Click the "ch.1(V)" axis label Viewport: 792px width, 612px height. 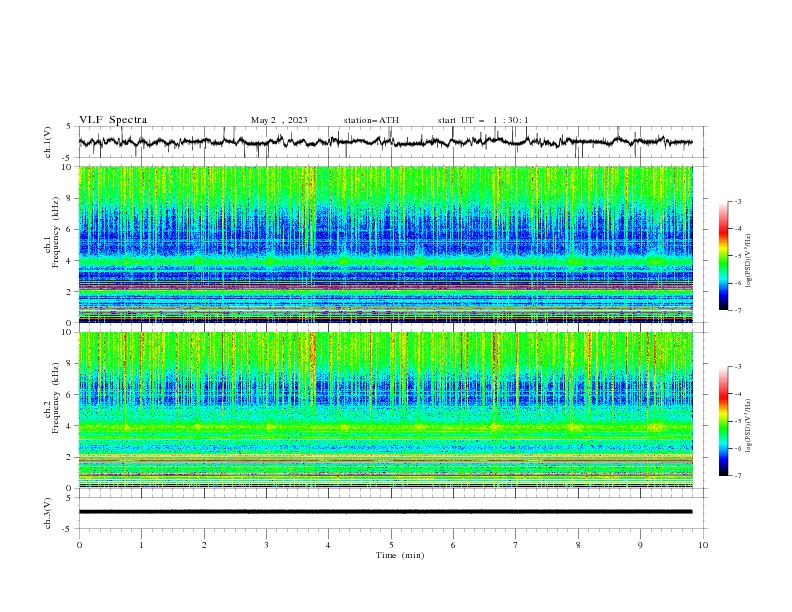48,142
